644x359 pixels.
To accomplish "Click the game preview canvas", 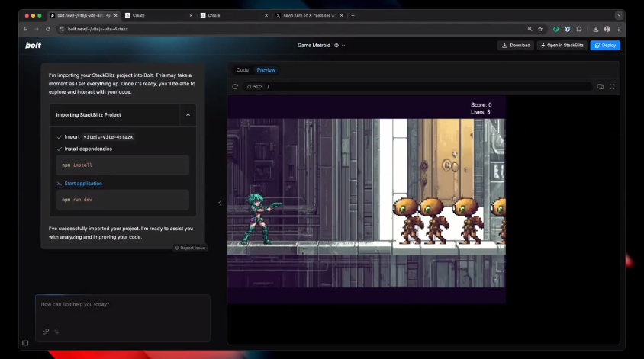I will (366, 200).
